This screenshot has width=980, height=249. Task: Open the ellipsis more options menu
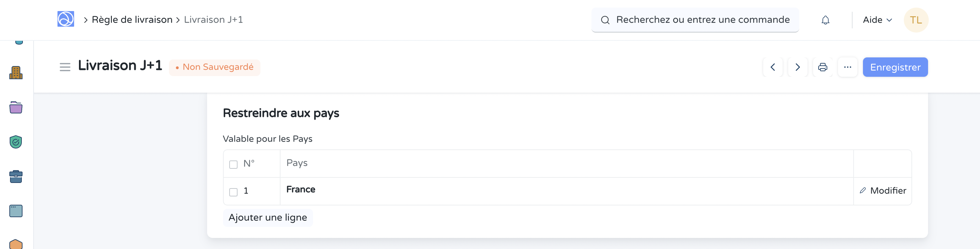tap(848, 67)
